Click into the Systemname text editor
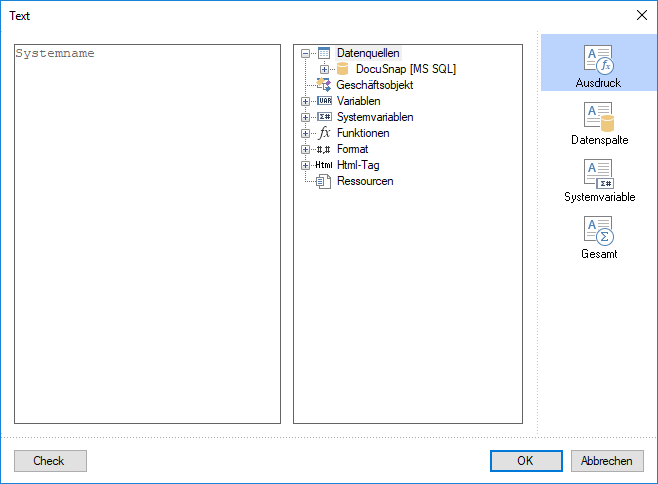The image size is (658, 484). (147, 234)
